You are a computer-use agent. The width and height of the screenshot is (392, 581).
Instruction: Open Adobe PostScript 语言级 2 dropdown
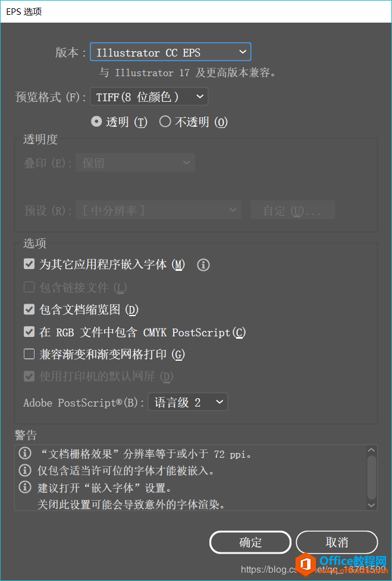187,402
